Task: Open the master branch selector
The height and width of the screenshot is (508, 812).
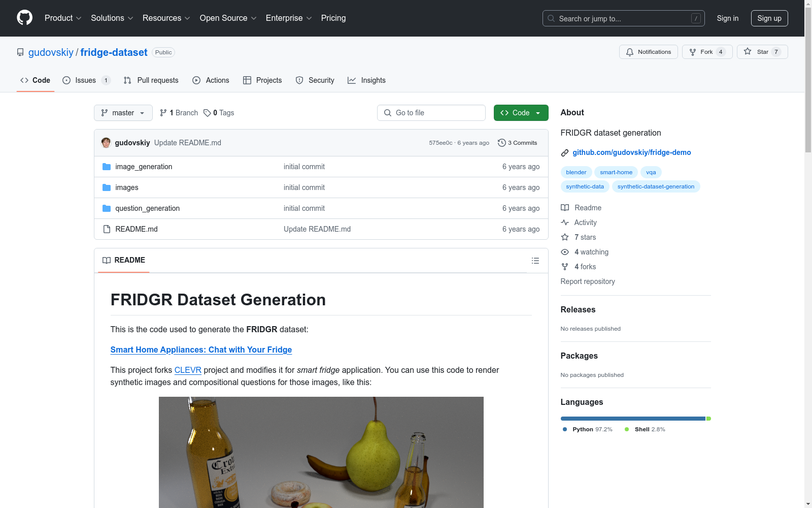Action: 123,113
